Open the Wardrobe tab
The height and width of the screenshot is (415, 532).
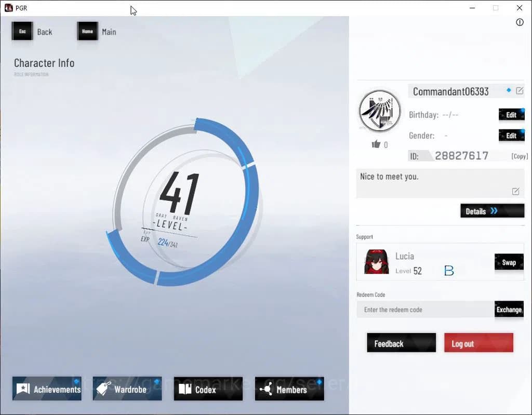pyautogui.click(x=127, y=389)
